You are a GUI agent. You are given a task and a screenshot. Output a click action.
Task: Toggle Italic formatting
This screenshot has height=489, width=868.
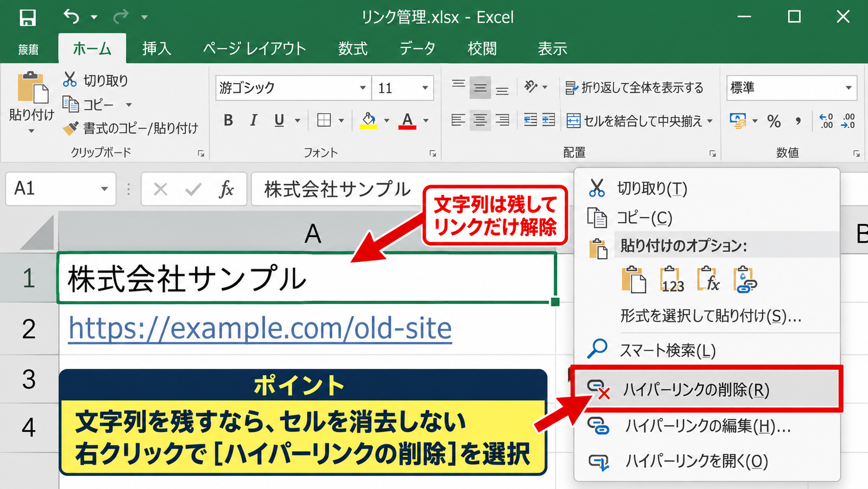[x=253, y=121]
